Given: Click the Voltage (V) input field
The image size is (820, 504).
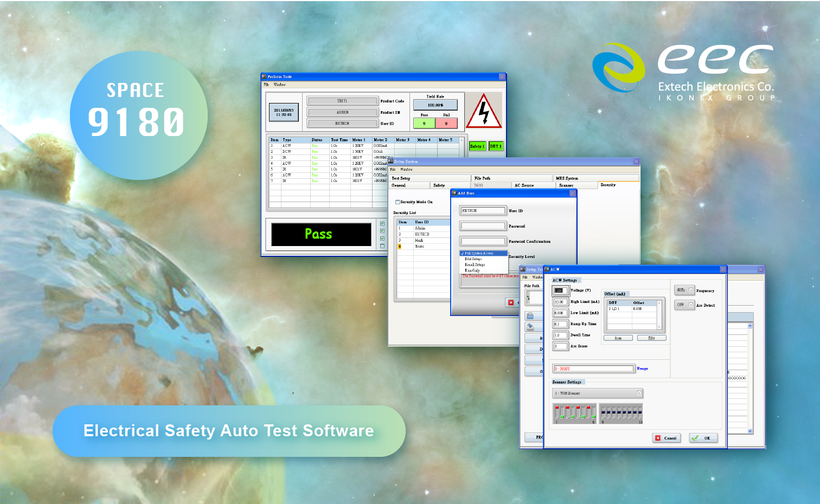Looking at the screenshot, I should [x=559, y=291].
